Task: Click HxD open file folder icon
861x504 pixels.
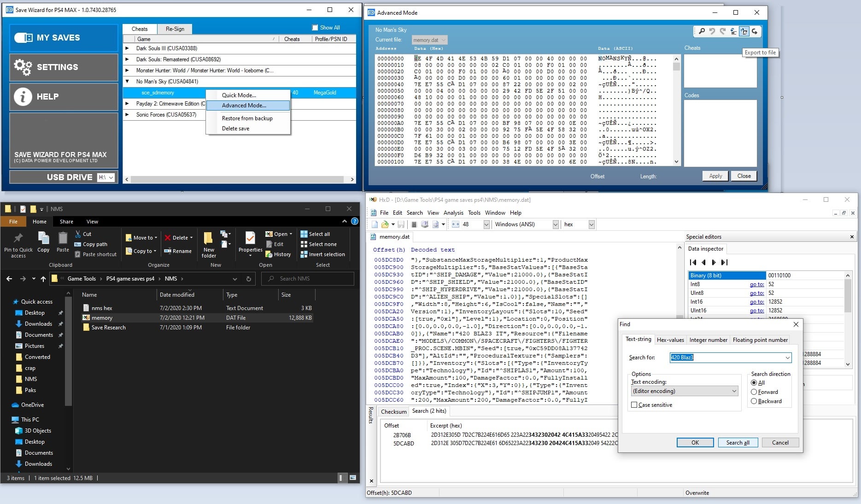Action: tap(385, 224)
